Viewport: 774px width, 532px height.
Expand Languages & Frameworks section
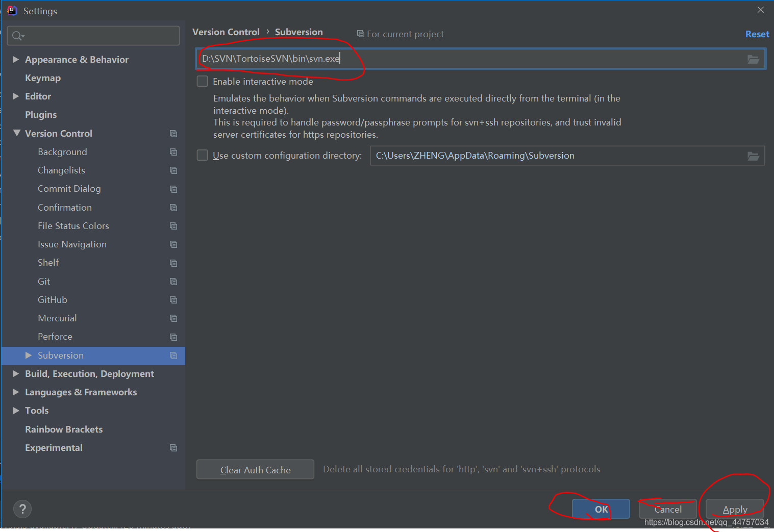point(16,392)
